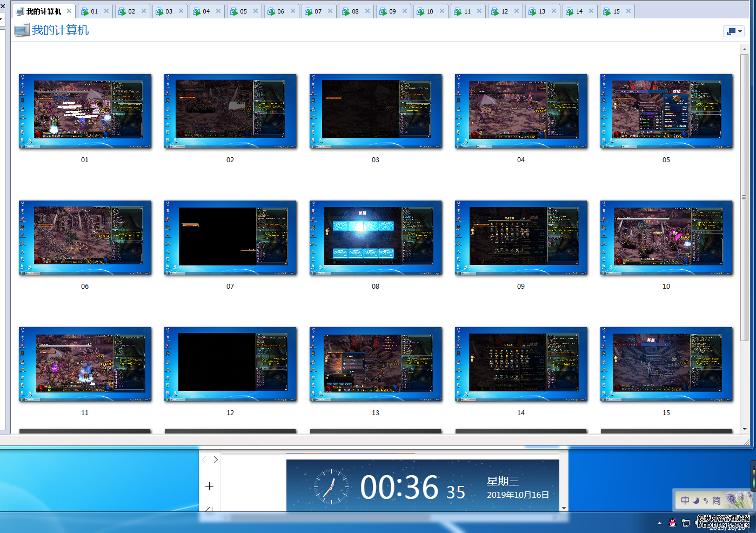The image size is (756, 533).
Task: Go to the 07 tab
Action: [x=318, y=11]
